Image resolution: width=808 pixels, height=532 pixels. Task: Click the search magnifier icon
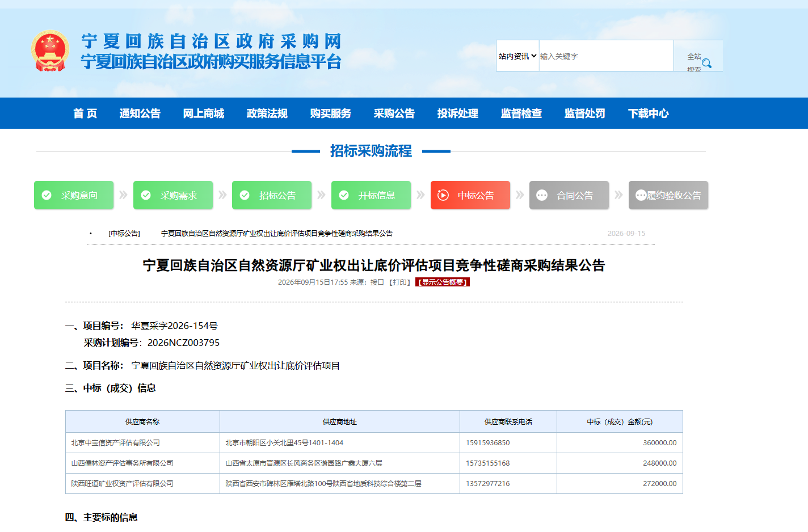pos(706,63)
